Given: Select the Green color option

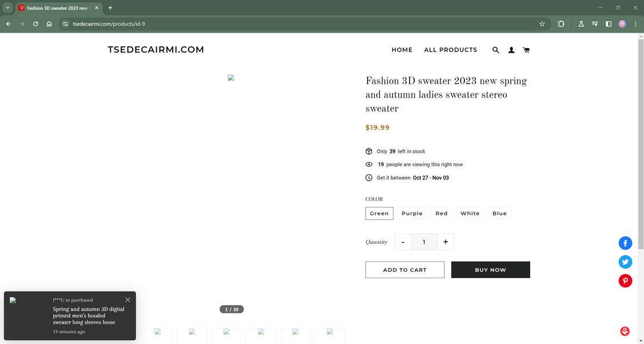Looking at the screenshot, I should tap(379, 213).
